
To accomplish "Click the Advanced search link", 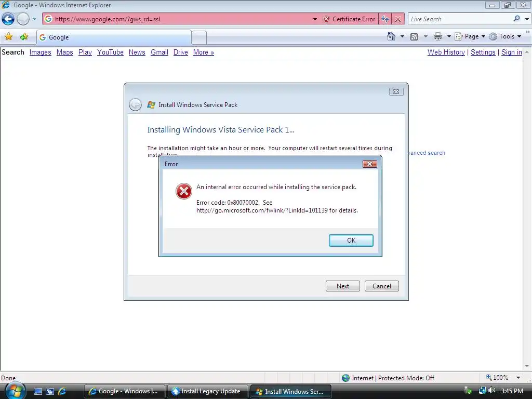I will [x=427, y=153].
